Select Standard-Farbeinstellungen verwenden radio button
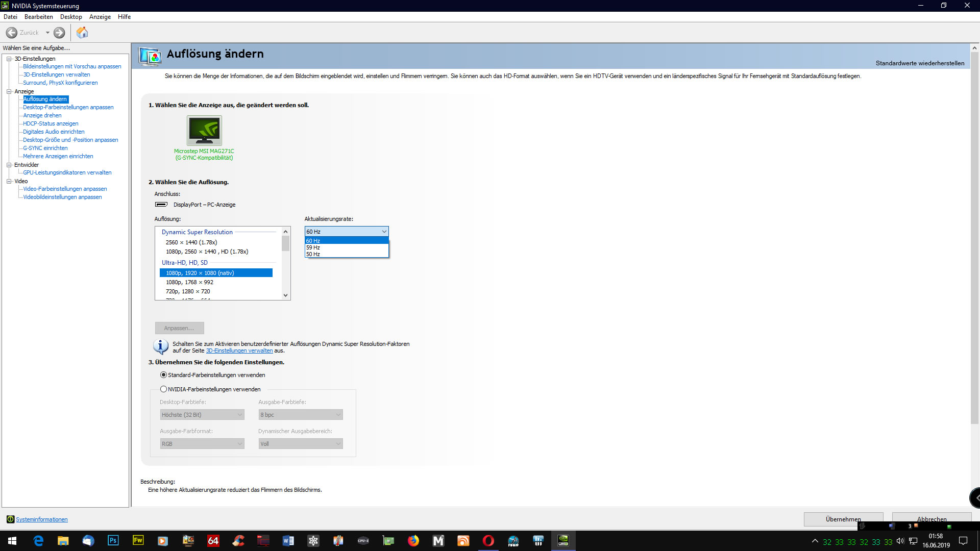Image resolution: width=980 pixels, height=551 pixels. 164,375
